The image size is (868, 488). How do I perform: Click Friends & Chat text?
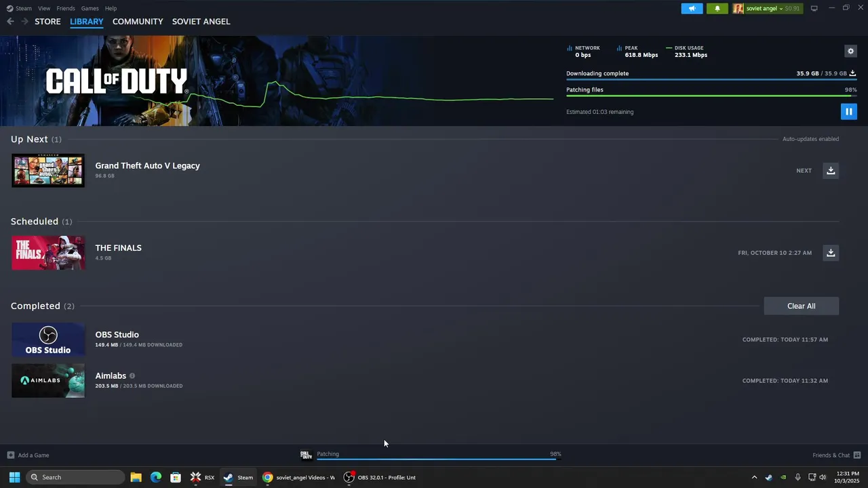pos(831,455)
